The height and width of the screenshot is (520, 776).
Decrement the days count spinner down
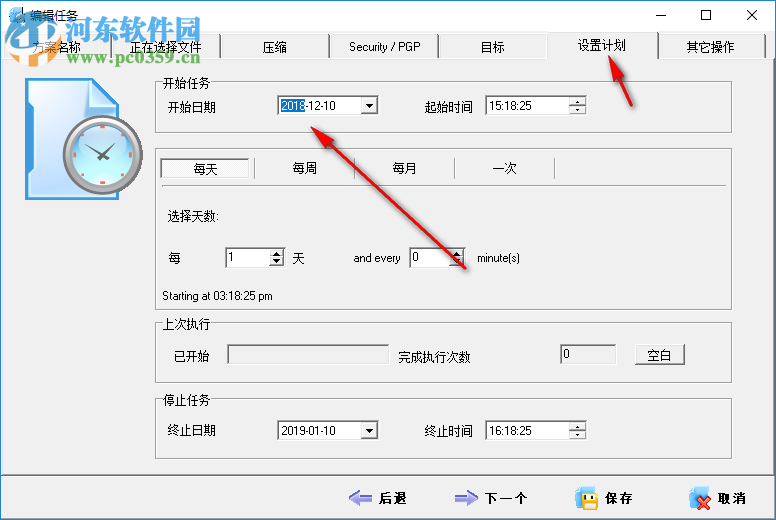coord(277,262)
